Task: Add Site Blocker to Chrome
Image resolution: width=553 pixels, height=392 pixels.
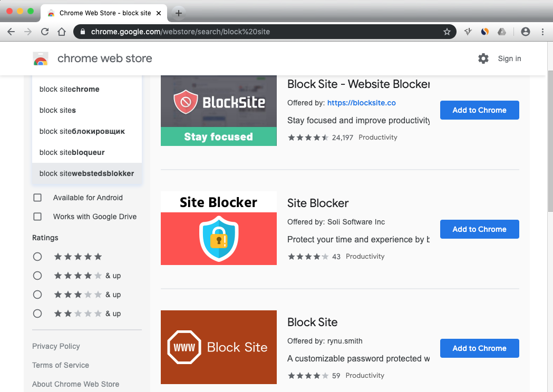Action: (x=479, y=230)
